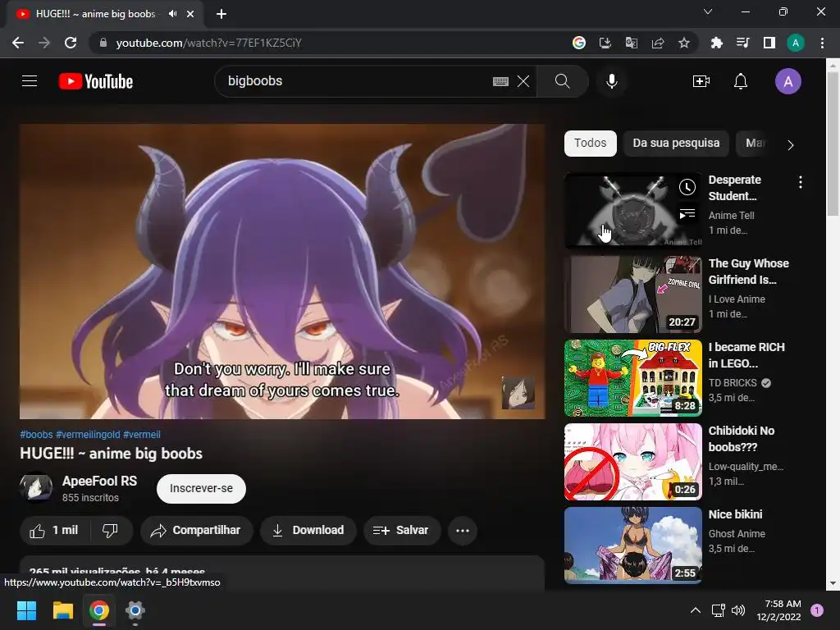Open taskbar clock 7:58 AM

click(779, 610)
